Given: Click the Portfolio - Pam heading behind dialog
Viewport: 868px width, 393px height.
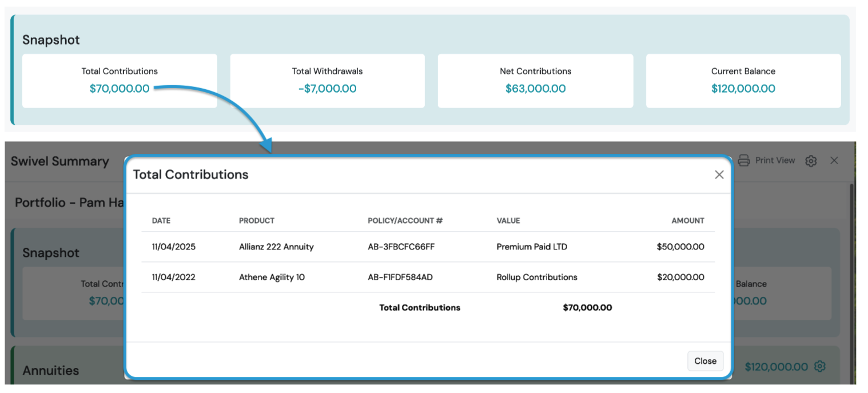Looking at the screenshot, I should point(70,203).
